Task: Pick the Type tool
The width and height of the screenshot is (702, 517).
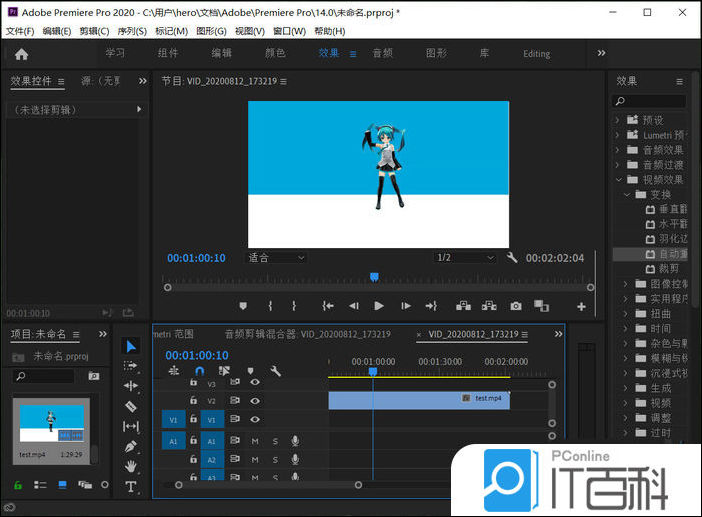Action: point(131,487)
